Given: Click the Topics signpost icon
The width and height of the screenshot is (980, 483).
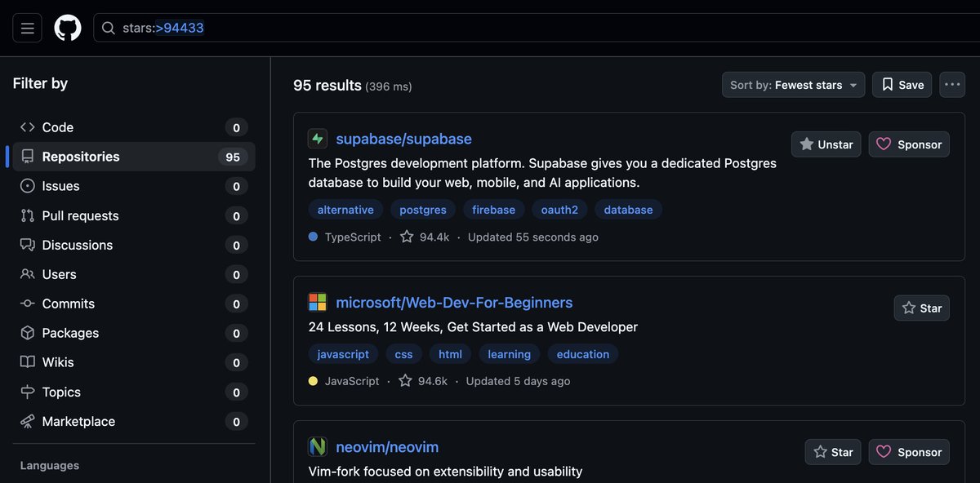Looking at the screenshot, I should click(x=28, y=392).
